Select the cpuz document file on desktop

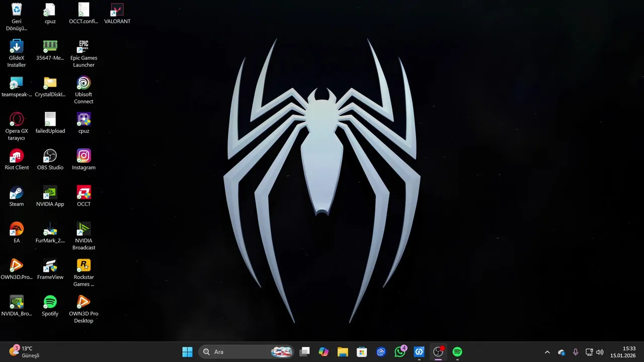pos(50,14)
